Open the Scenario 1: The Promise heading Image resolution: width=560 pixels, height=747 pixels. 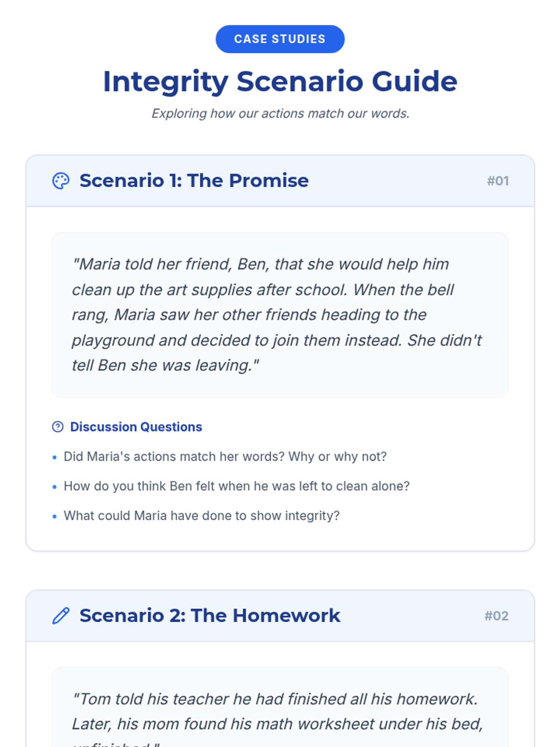194,181
